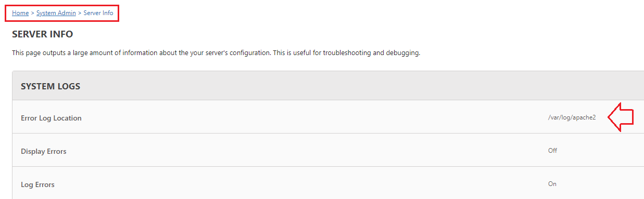
Task: Open the Home breadcrumb link
Action: click(20, 13)
